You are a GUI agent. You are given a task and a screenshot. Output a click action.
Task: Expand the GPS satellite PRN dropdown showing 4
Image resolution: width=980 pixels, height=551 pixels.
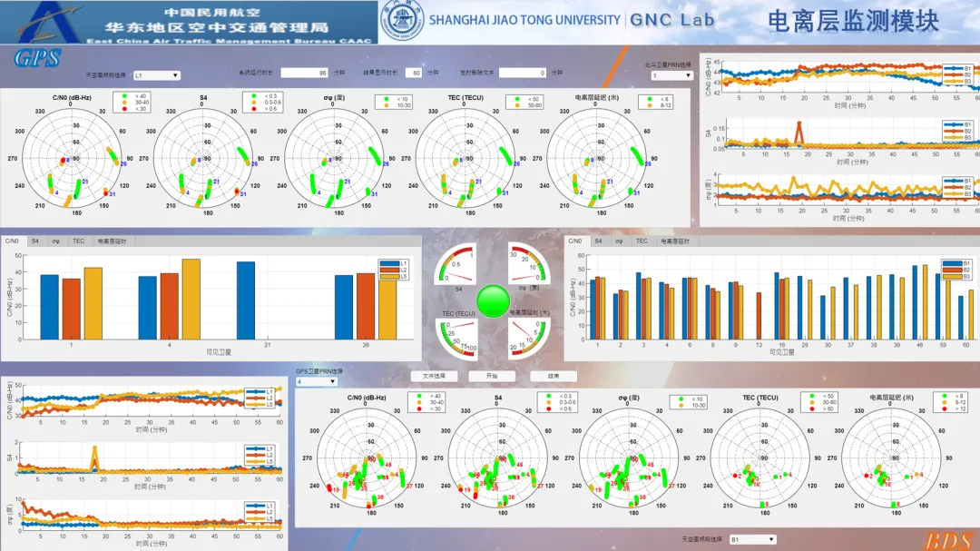tap(316, 381)
